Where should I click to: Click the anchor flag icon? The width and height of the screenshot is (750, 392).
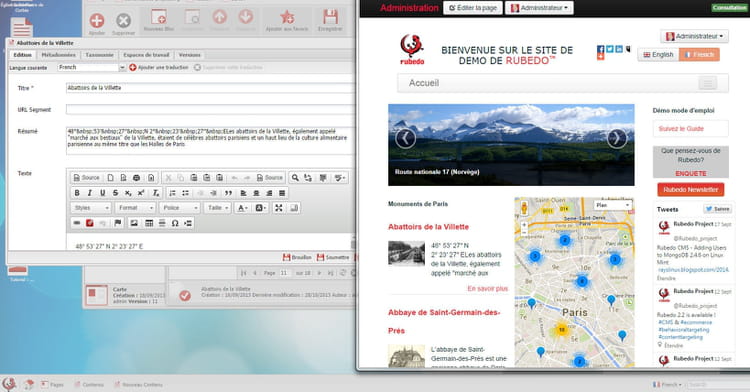click(118, 223)
